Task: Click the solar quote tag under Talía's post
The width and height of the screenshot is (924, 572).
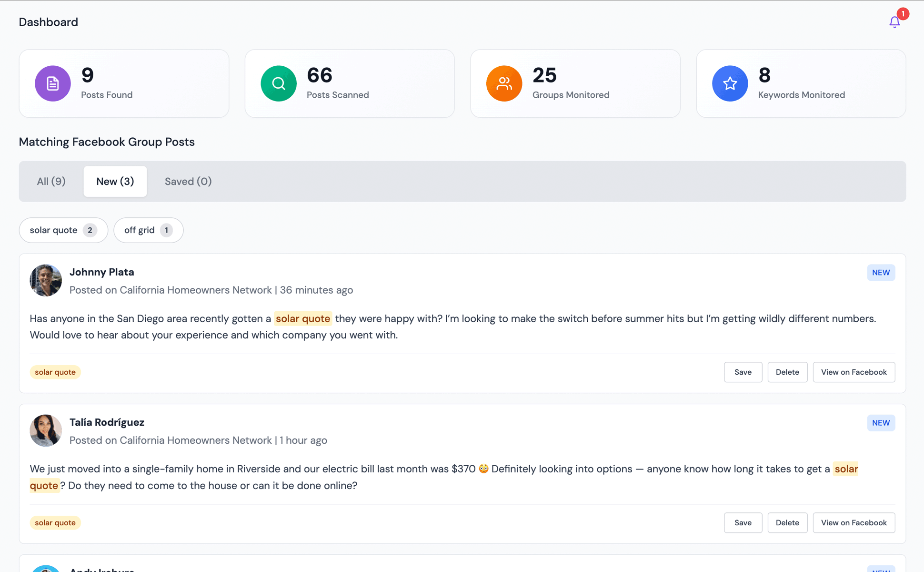Action: [55, 523]
